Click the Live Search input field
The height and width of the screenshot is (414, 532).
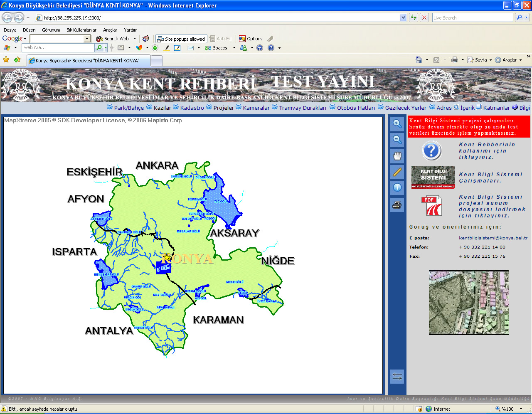[473, 17]
